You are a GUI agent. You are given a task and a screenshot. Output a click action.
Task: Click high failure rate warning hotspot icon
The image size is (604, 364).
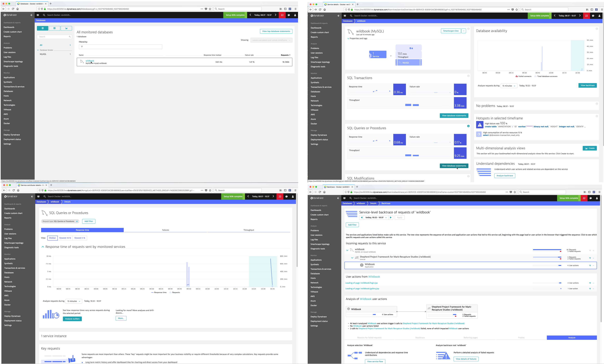click(x=480, y=125)
